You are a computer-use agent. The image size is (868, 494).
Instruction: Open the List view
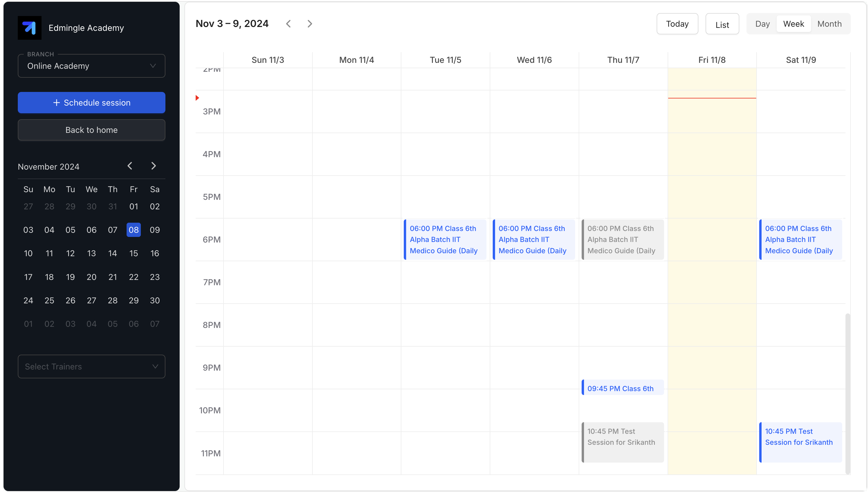pos(722,24)
